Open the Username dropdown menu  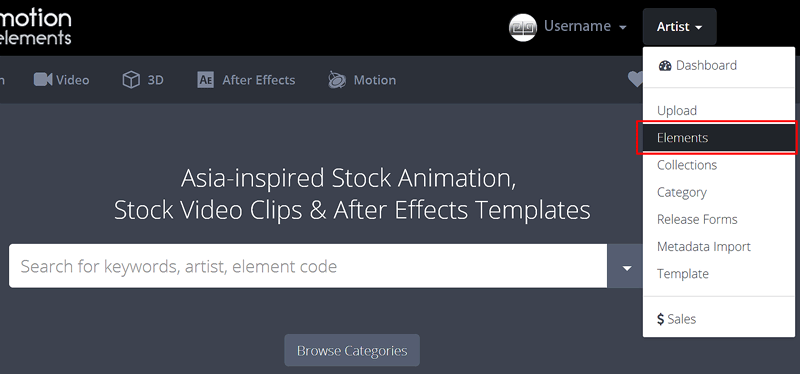click(585, 26)
